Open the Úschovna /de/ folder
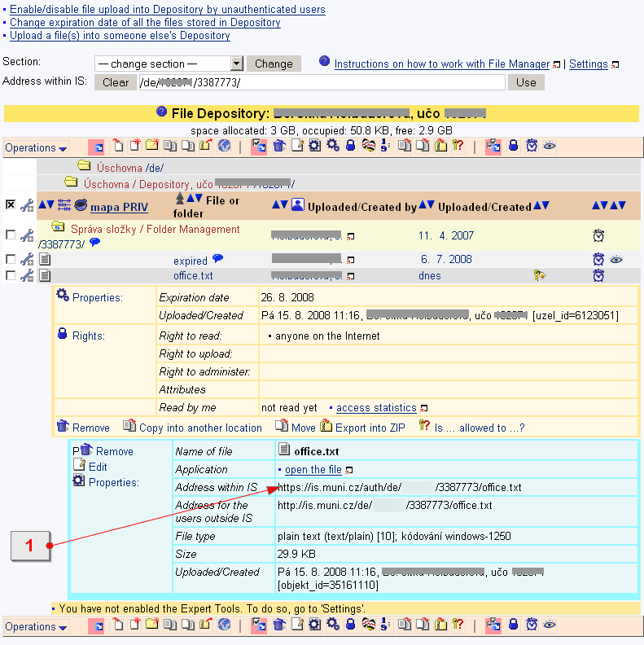 coord(130,168)
